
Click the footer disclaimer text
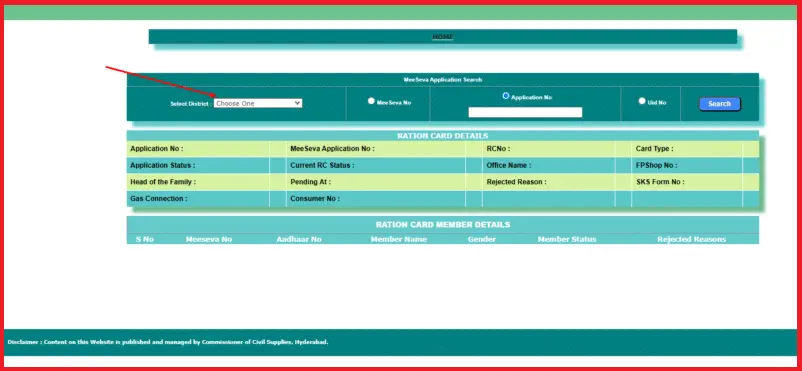168,342
